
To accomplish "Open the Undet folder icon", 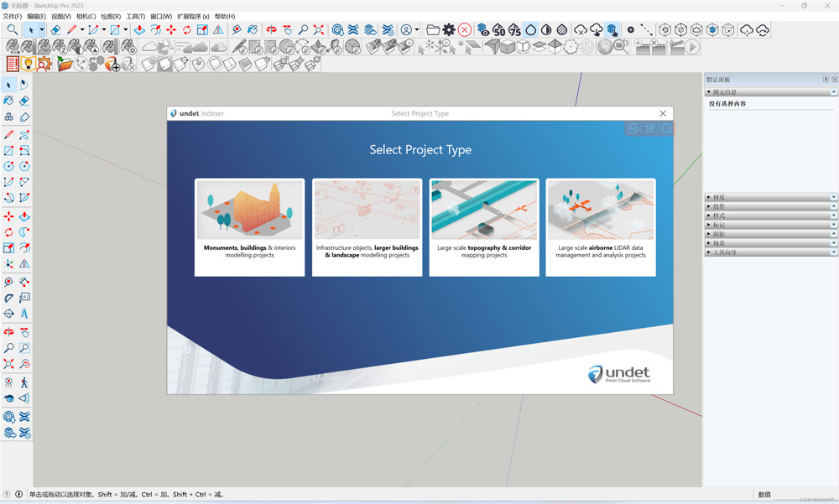I will [433, 30].
